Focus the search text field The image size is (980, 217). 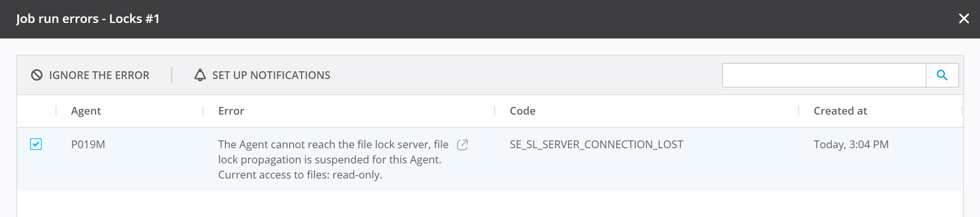point(824,75)
